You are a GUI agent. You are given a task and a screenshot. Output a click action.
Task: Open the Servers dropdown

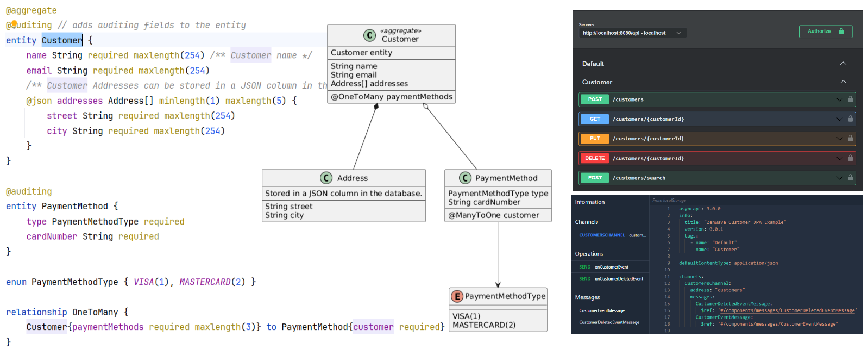632,33
